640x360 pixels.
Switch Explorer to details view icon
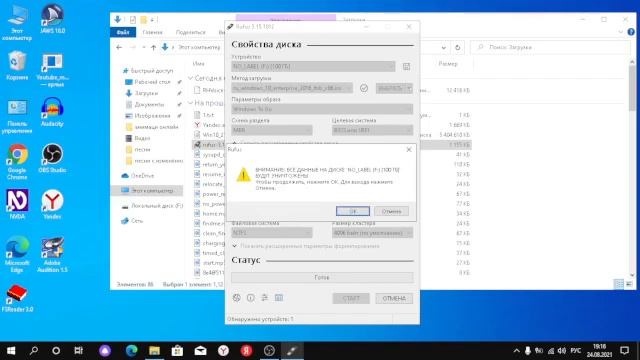[619, 284]
